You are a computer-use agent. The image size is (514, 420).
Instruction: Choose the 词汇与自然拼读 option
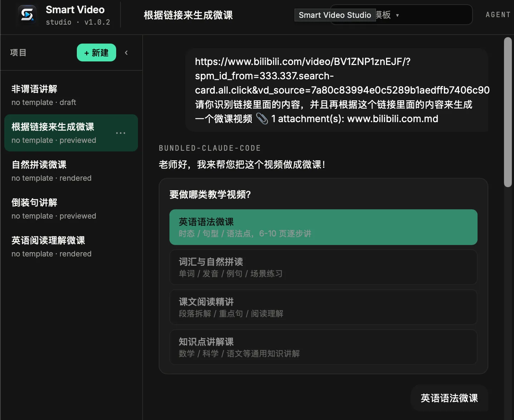(323, 267)
